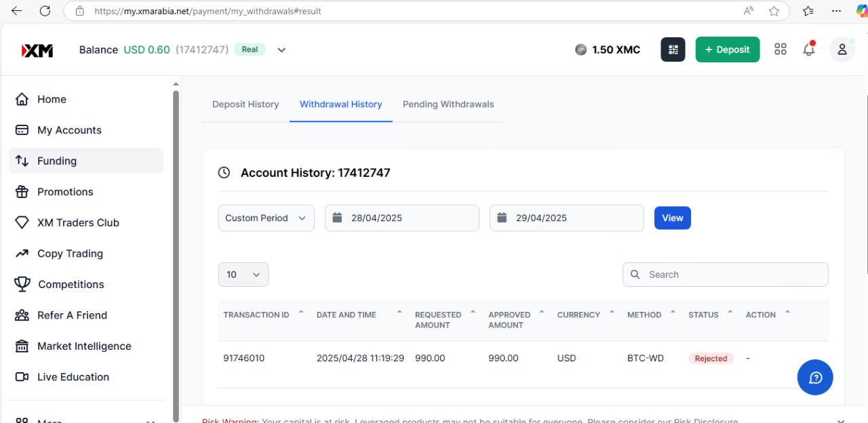Image resolution: width=868 pixels, height=423 pixels.
Task: Open the apps grid icon
Action: click(x=781, y=49)
